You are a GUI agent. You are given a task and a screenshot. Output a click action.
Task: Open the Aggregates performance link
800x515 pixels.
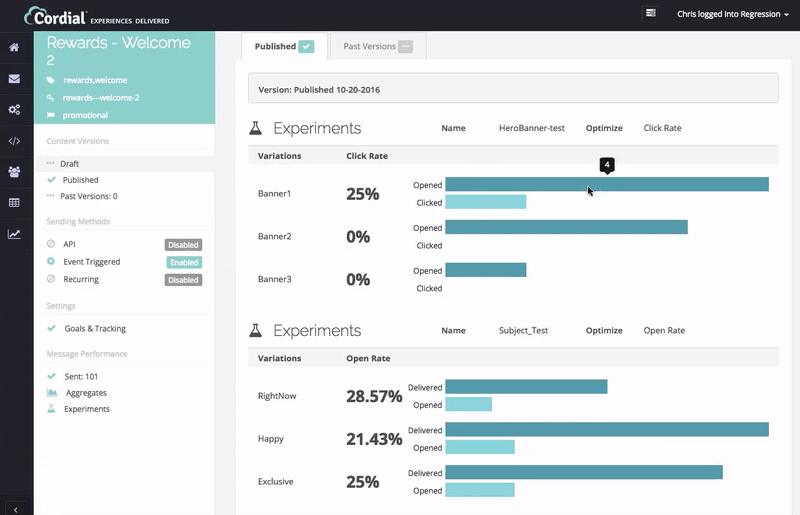tap(86, 393)
